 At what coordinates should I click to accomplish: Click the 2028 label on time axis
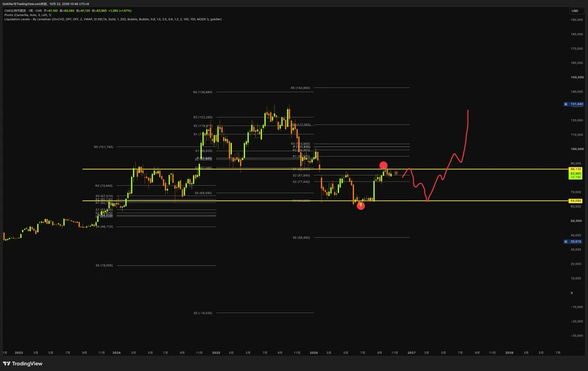coord(510,352)
